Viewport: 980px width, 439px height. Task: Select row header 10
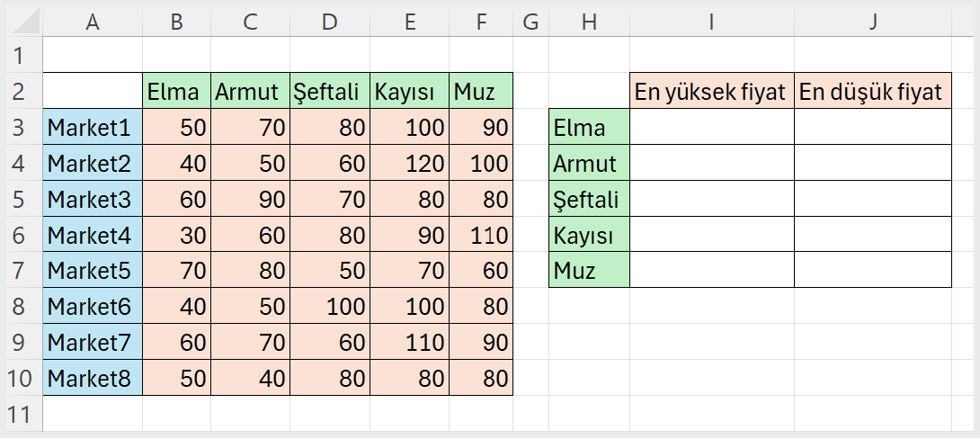click(x=20, y=379)
